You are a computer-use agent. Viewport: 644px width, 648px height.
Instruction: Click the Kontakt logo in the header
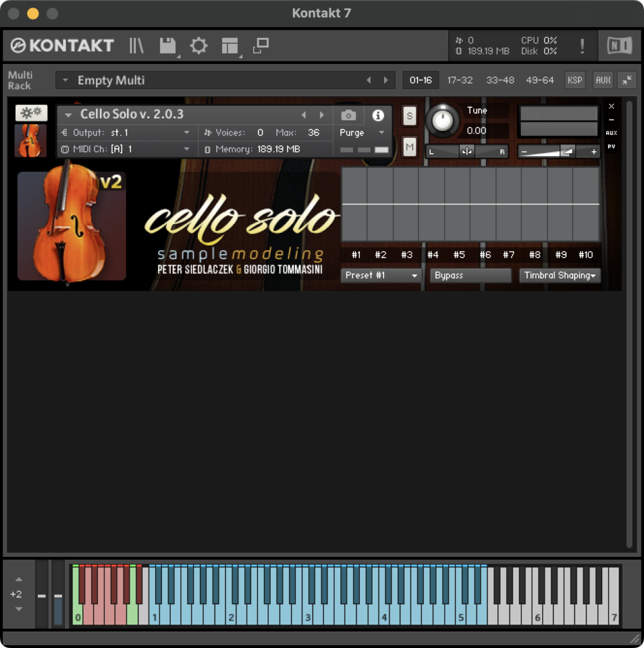(x=62, y=46)
